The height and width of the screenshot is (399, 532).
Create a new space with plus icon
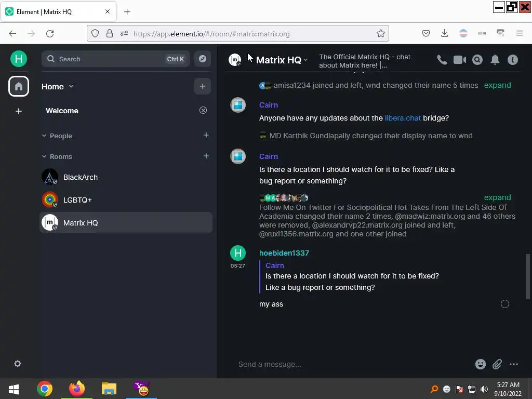pos(19,111)
